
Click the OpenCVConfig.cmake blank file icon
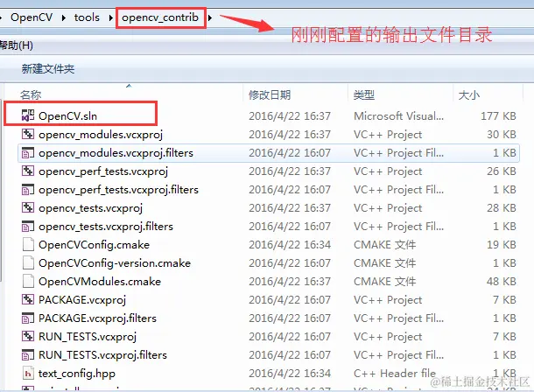pyautogui.click(x=28, y=244)
